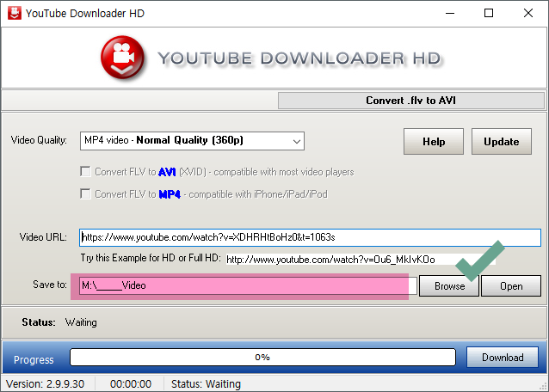Click inside the Video URL field
This screenshot has height=392, width=549.
click(311, 237)
